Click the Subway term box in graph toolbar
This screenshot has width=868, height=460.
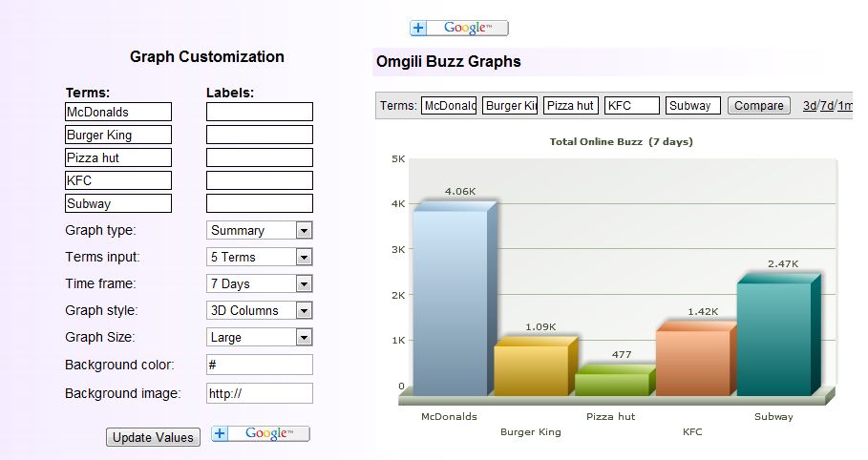tap(692, 106)
